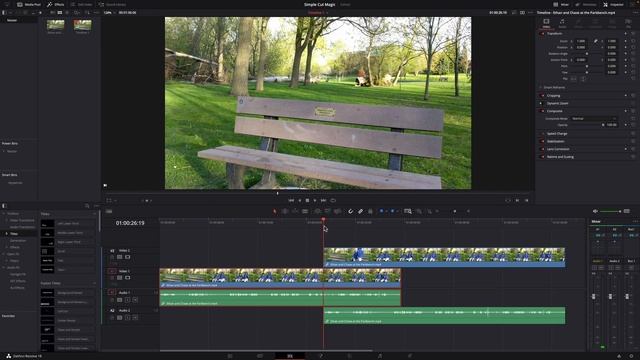
Task: Mute the Audio 1 track
Action: (135, 300)
